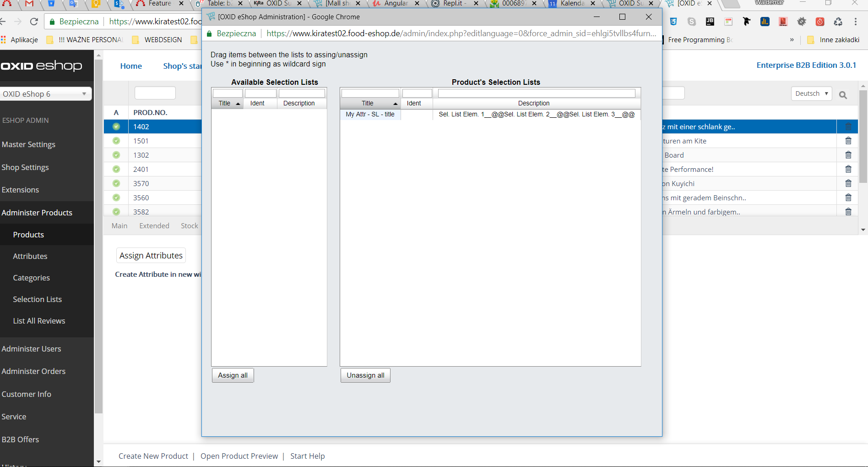Click the green active status icon for product 3570
This screenshot has width=868, height=467.
point(116,184)
